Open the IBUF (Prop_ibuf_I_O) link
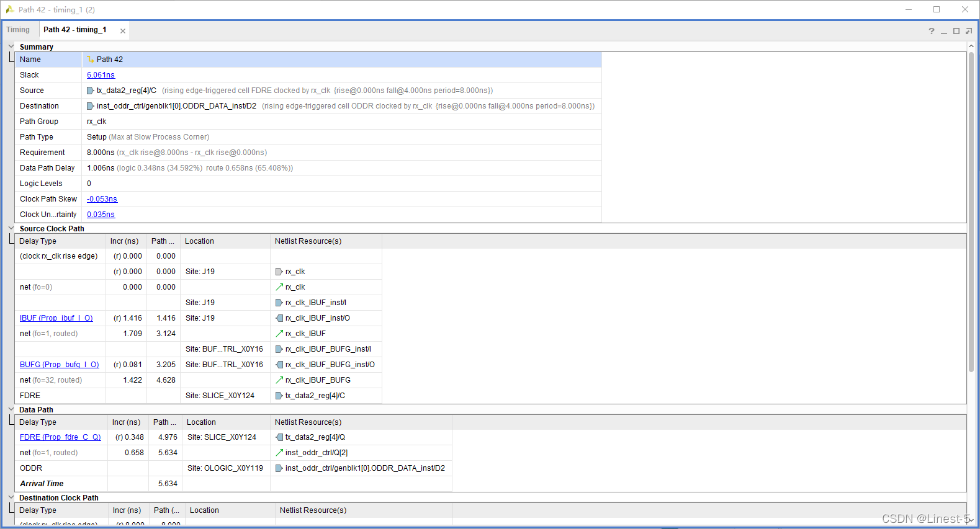Viewport: 980px width, 529px height. tap(56, 318)
